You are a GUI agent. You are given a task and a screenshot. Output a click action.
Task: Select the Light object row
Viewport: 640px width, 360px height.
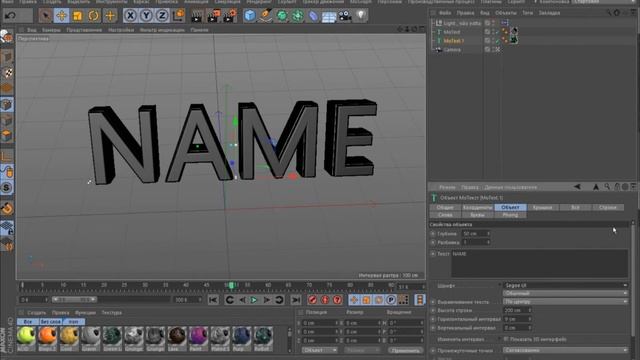point(456,23)
